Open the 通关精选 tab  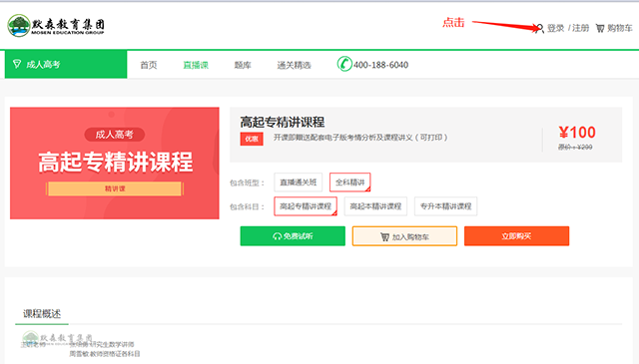[294, 65]
